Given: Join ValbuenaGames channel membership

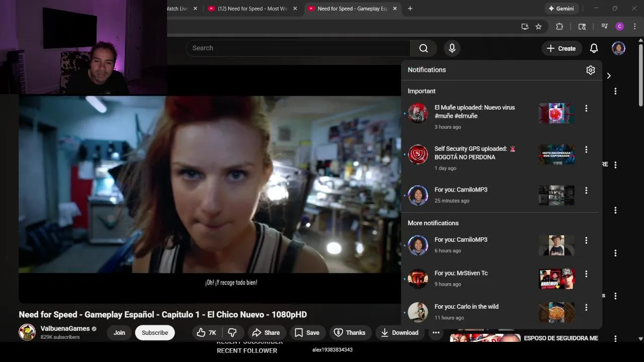Looking at the screenshot, I should coord(119,332).
